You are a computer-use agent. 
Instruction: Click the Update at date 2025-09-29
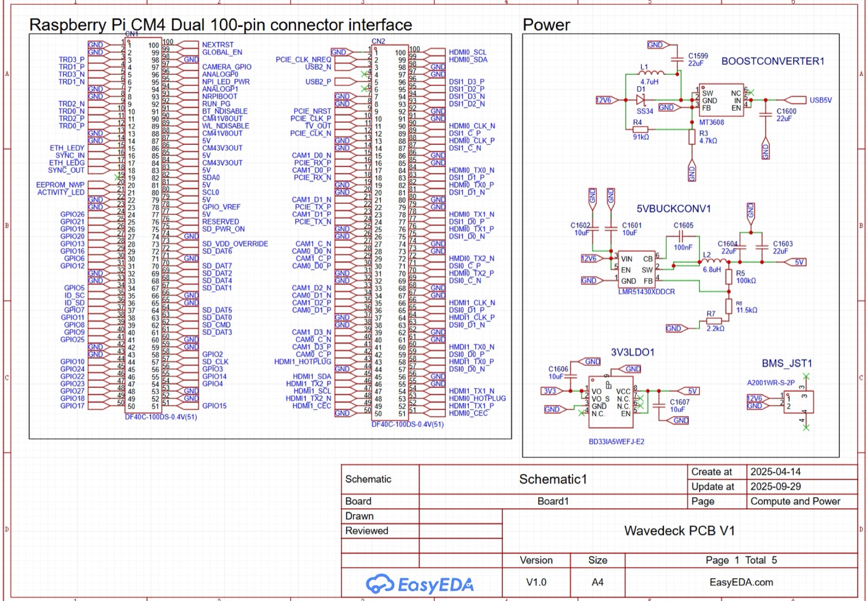[x=775, y=486]
